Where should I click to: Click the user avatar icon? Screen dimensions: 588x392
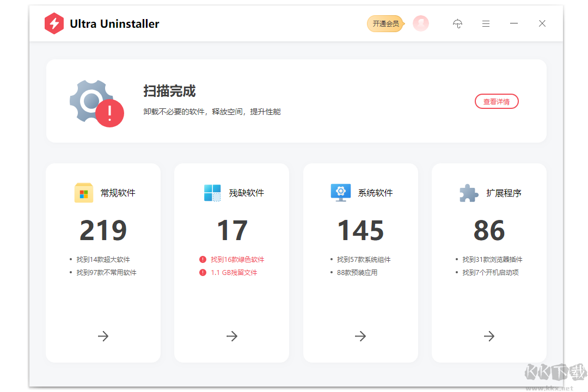click(420, 23)
